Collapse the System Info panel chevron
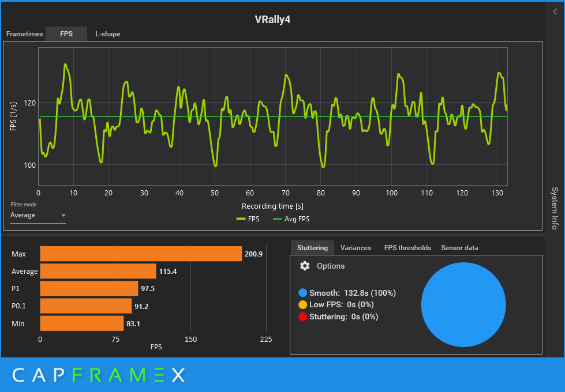The height and width of the screenshot is (392, 565). pyautogui.click(x=555, y=12)
